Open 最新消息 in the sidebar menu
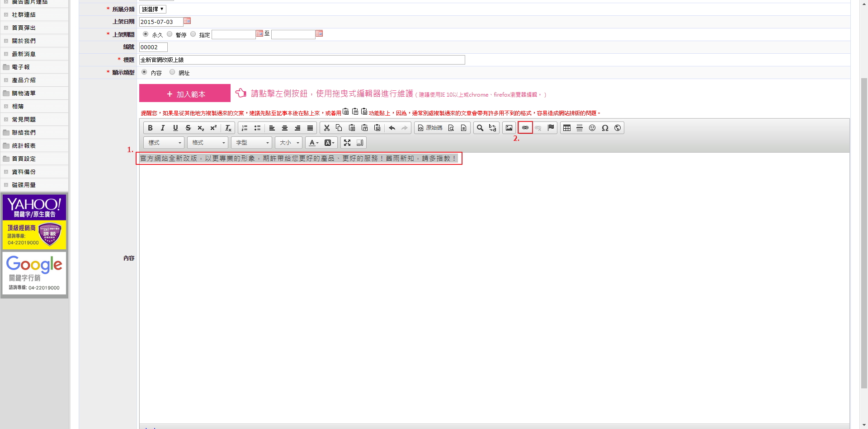 coord(24,54)
